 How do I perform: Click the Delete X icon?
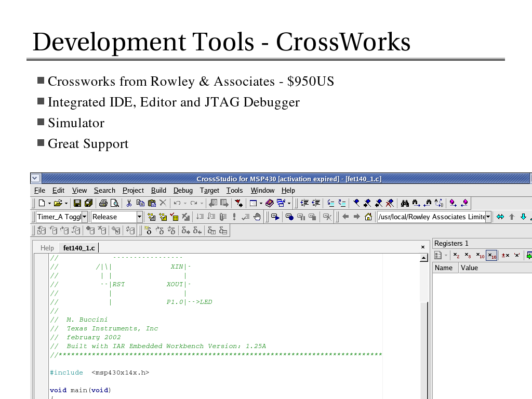coord(163,203)
